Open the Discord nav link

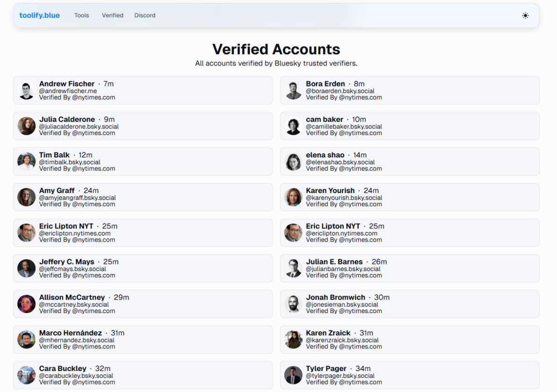point(145,15)
